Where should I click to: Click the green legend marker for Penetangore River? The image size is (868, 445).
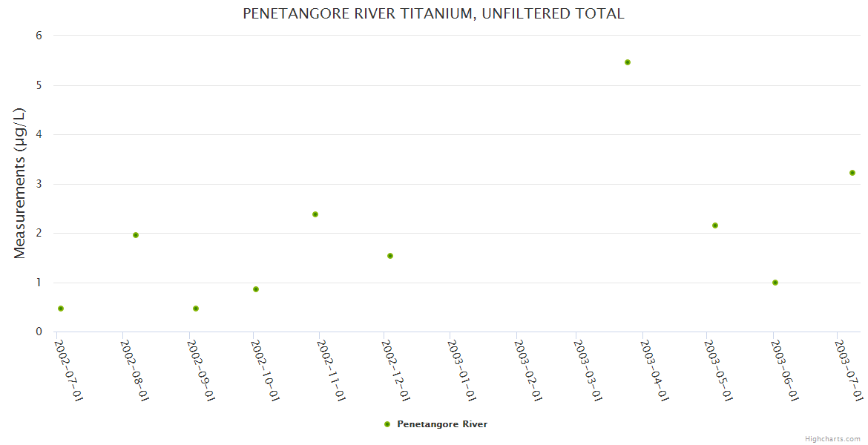click(387, 424)
